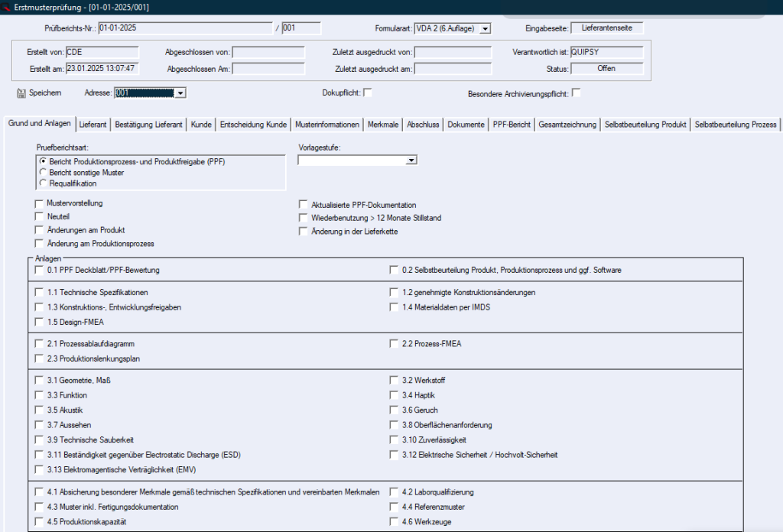Tick 3.6 Geruch
The height and width of the screenshot is (532, 783).
(x=394, y=410)
